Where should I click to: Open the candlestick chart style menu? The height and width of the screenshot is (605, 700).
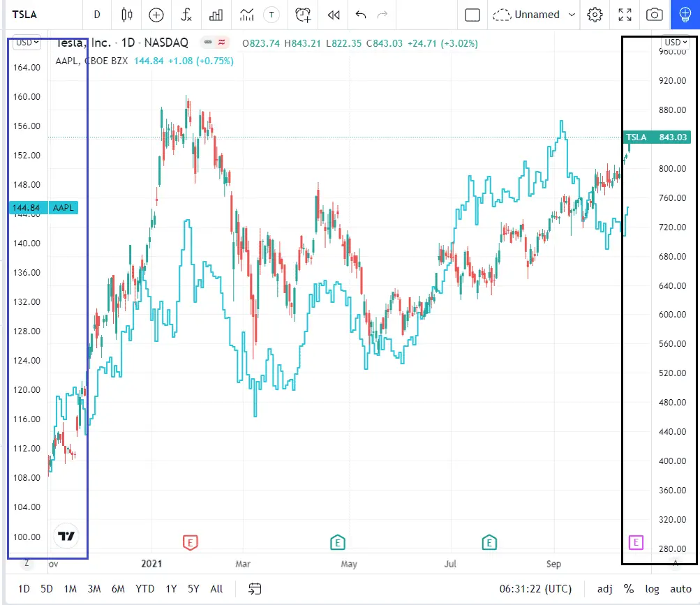pos(127,15)
